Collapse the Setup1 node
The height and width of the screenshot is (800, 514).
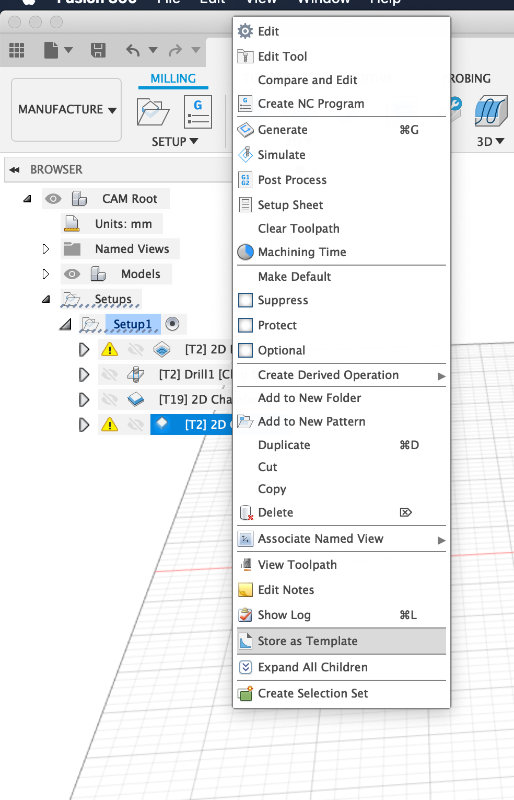[65, 324]
